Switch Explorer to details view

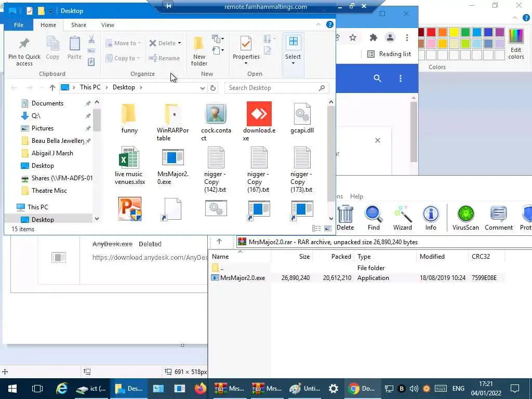point(316,229)
